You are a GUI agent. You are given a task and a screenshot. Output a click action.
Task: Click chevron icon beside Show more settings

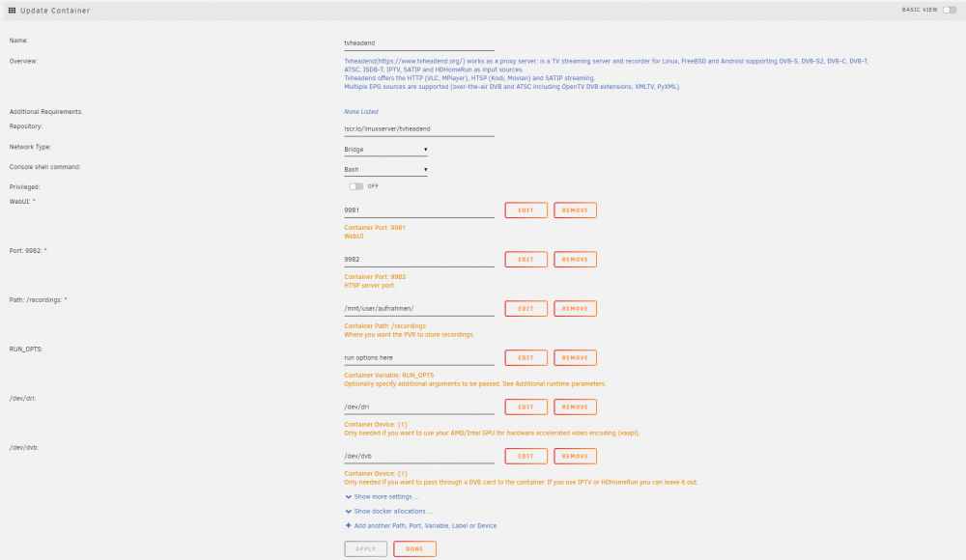coord(348,496)
